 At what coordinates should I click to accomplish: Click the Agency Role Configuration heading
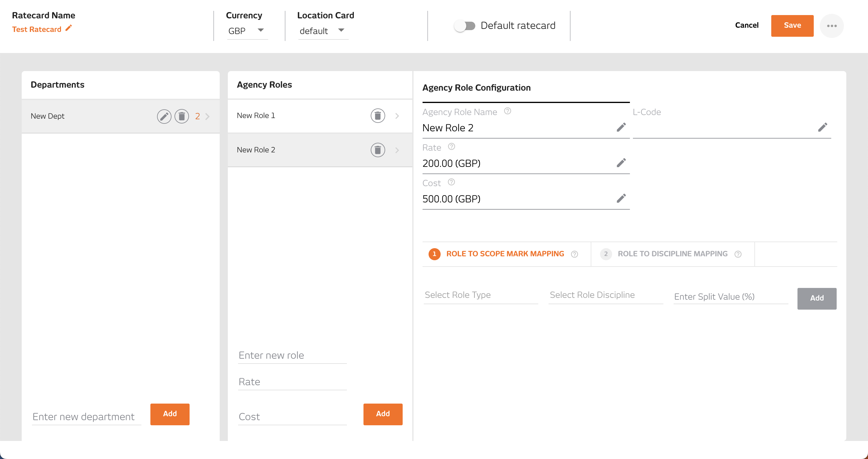coord(476,88)
